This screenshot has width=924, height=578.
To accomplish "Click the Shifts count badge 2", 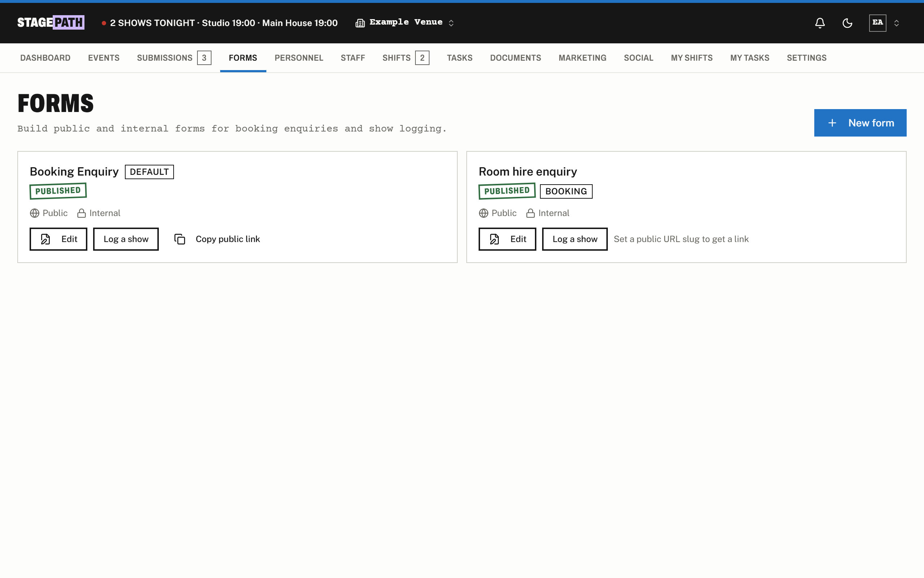I will click(x=422, y=58).
